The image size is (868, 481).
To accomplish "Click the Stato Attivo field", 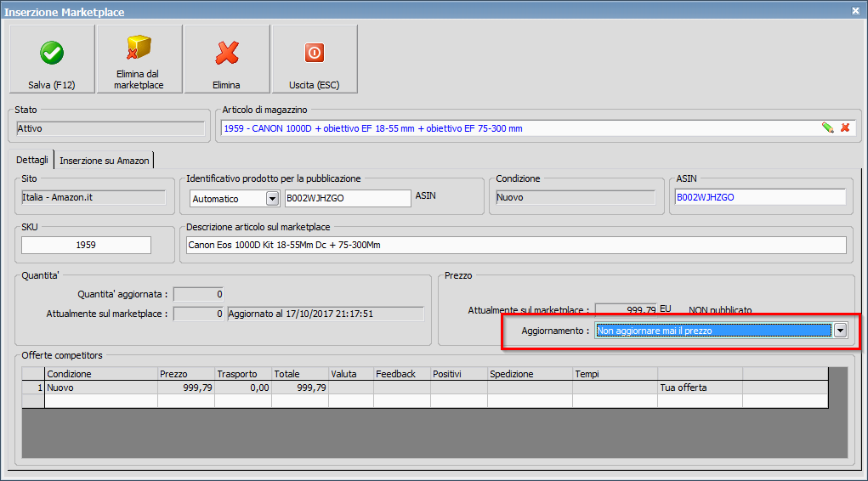I will tap(111, 128).
